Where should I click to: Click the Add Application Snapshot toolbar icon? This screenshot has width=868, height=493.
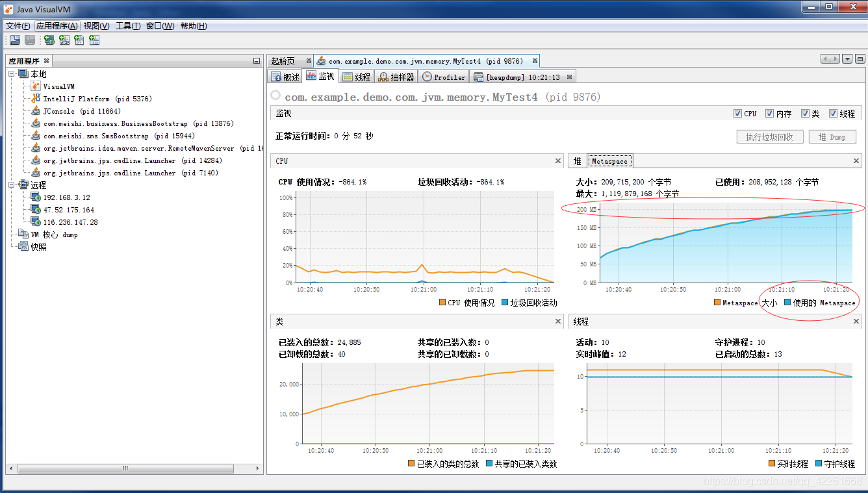94,40
